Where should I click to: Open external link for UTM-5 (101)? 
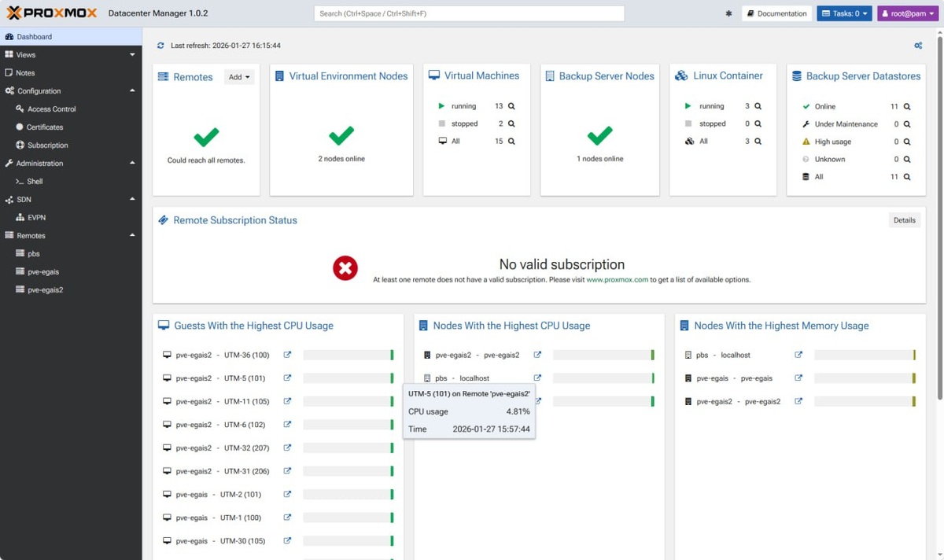(287, 378)
